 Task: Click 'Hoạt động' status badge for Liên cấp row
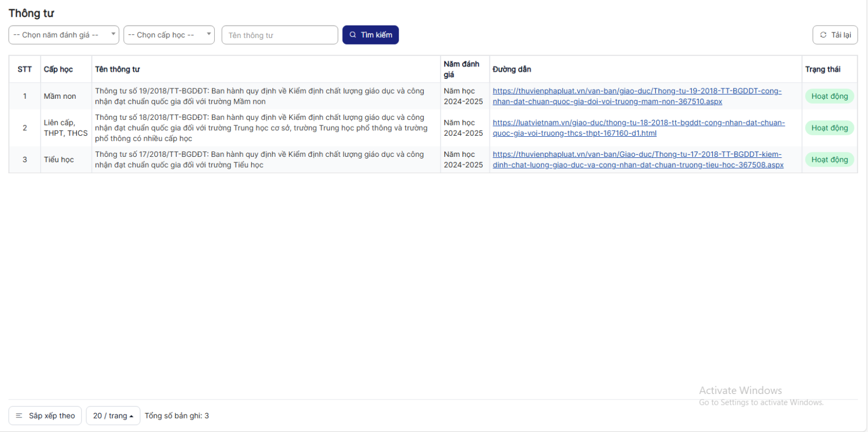829,128
